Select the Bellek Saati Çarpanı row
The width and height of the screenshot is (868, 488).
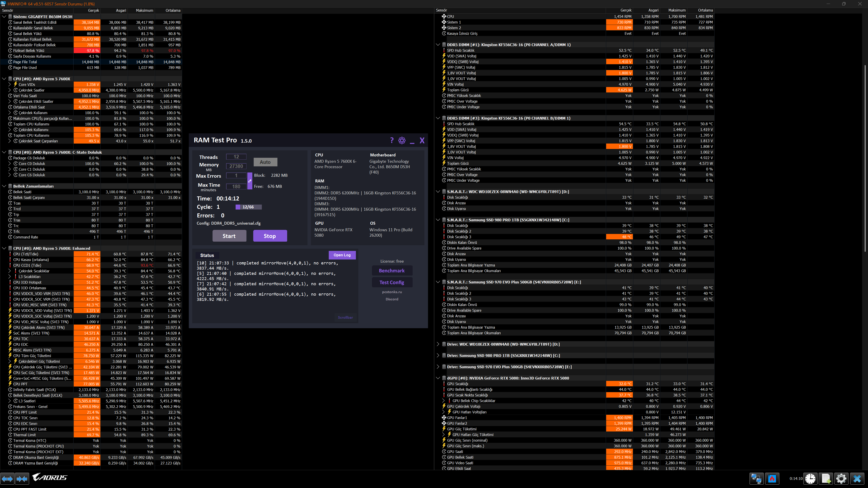tap(91, 197)
